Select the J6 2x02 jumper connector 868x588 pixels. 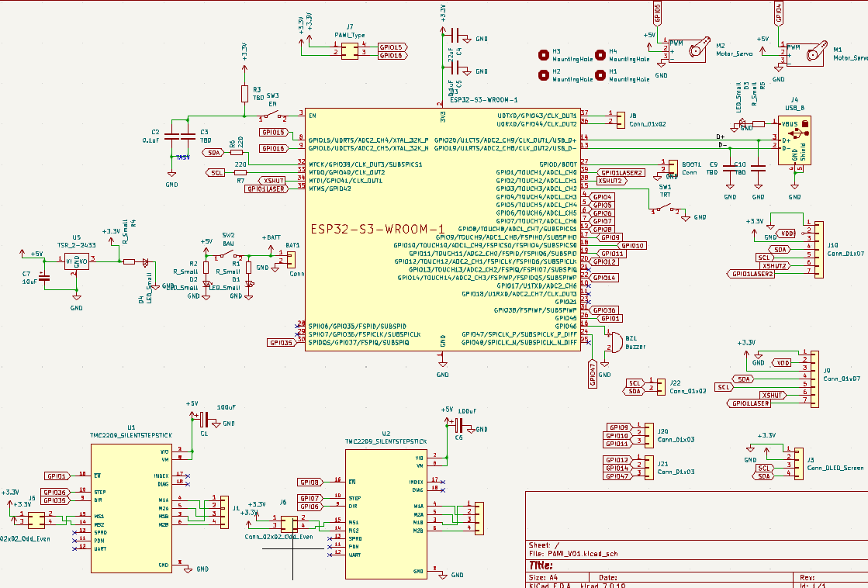(289, 524)
